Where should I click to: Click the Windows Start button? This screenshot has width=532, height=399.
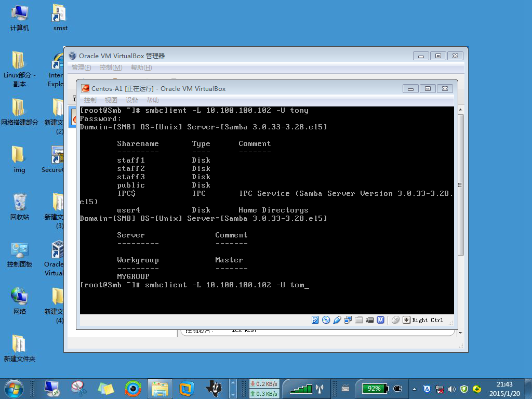tap(14, 389)
